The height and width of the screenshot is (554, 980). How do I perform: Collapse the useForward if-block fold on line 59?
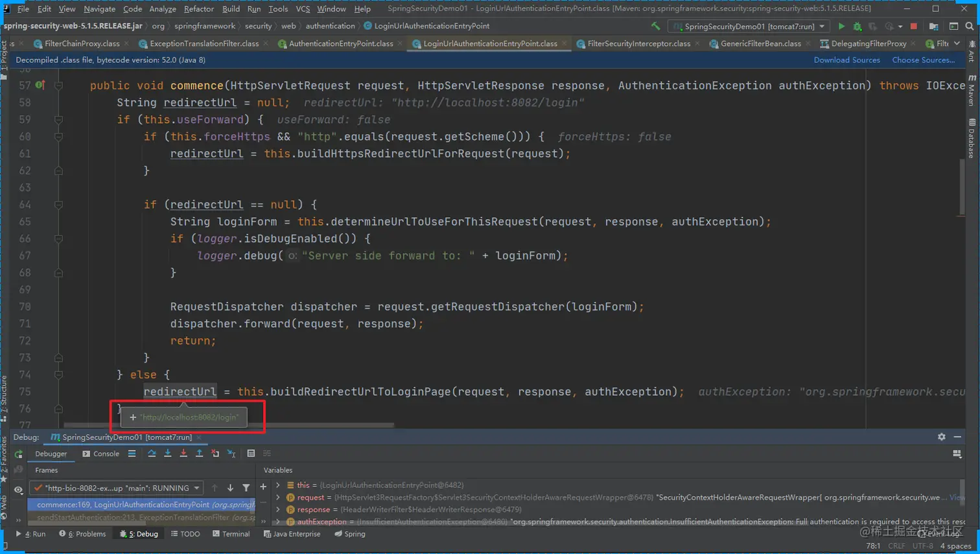point(58,119)
